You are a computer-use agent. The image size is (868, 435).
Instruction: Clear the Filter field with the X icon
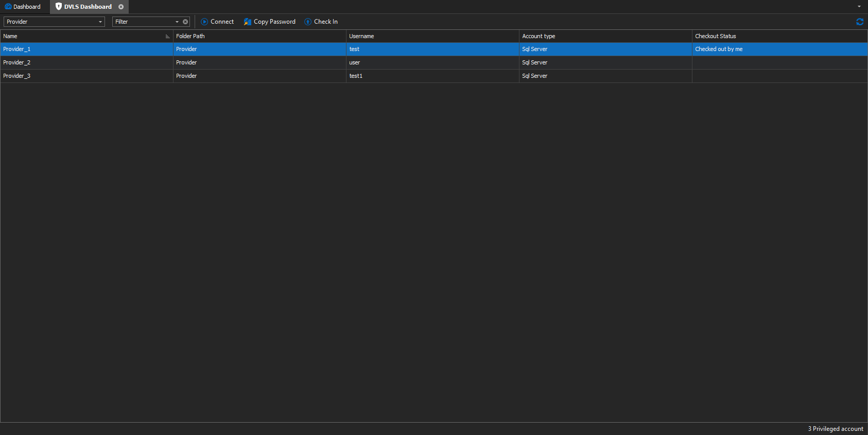click(x=185, y=22)
